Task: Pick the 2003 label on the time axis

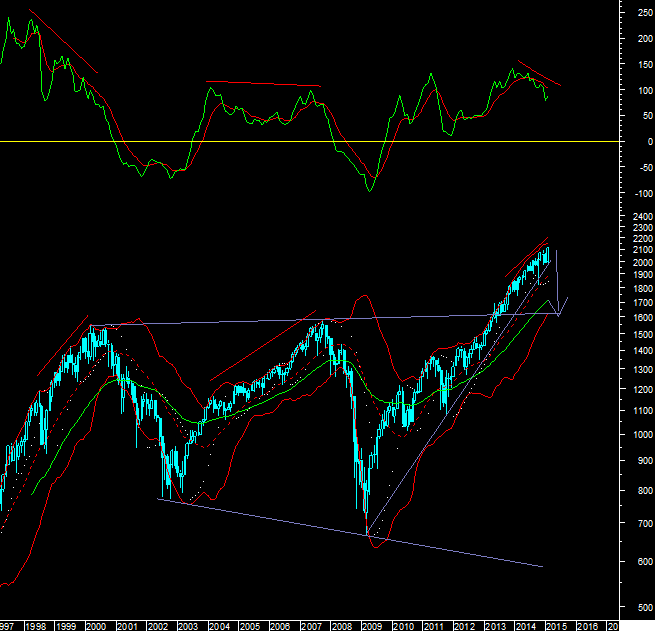Action: click(x=188, y=626)
